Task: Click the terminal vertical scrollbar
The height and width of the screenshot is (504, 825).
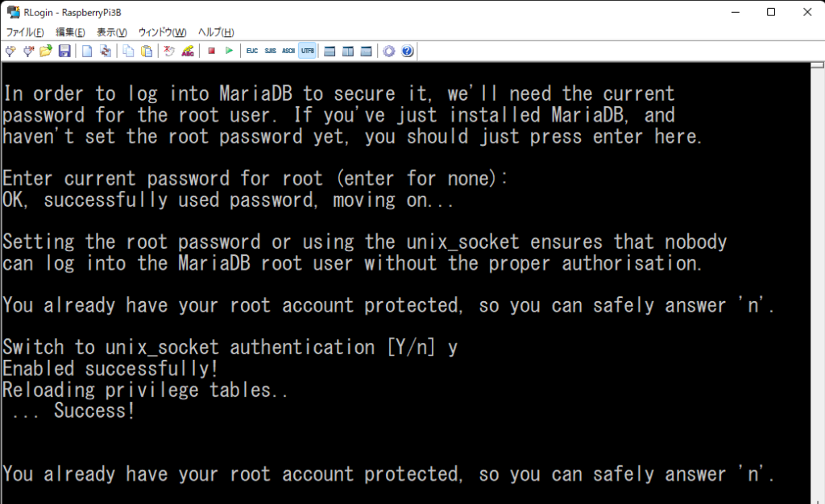Action: click(x=817, y=283)
